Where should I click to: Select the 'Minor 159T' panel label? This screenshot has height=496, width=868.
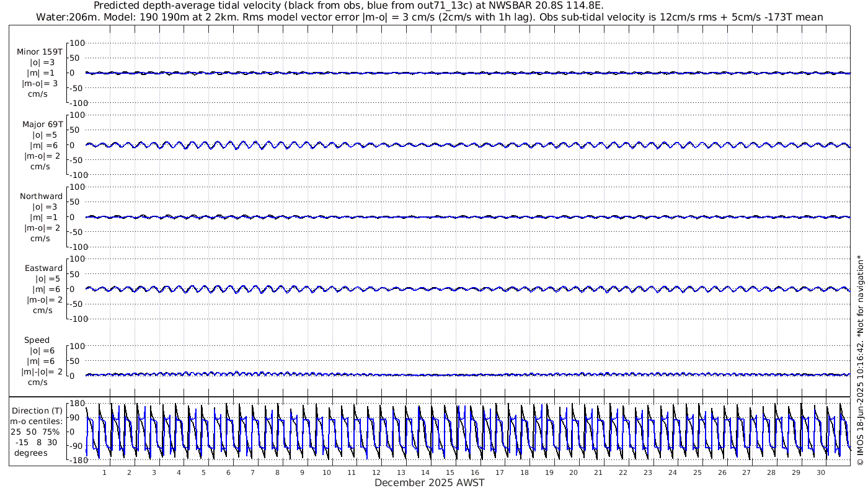click(40, 52)
